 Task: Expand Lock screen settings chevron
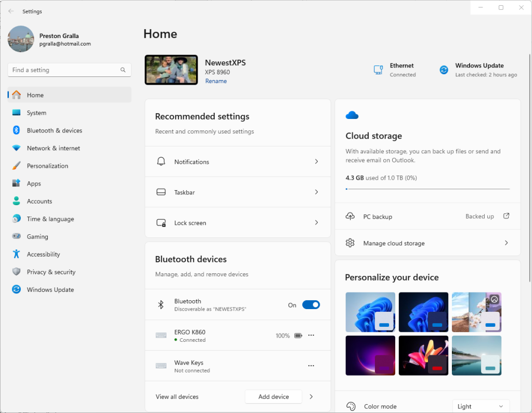click(316, 222)
